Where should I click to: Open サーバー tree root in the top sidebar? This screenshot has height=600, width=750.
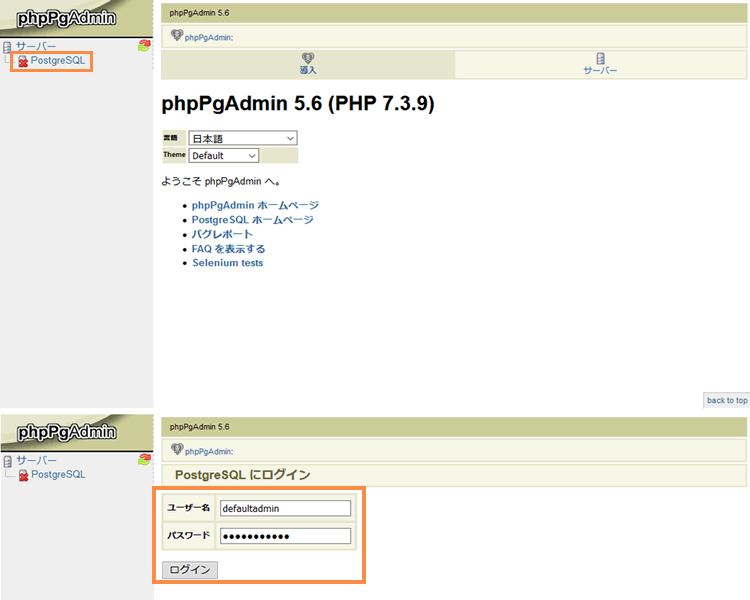(x=36, y=46)
